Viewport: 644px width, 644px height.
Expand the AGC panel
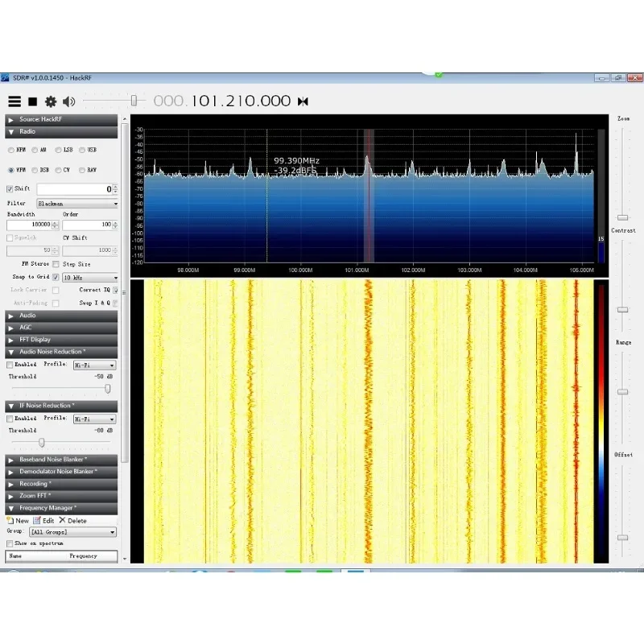pos(61,328)
